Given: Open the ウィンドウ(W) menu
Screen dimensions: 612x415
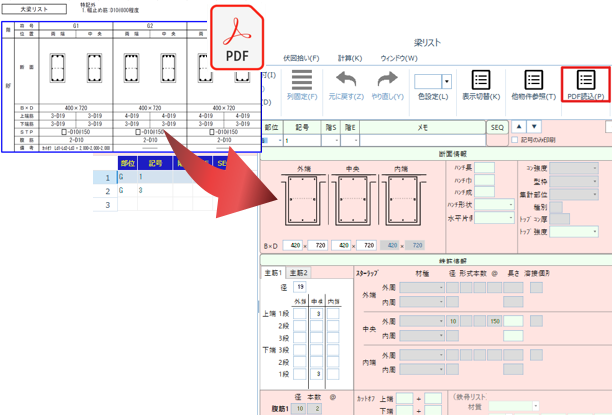Looking at the screenshot, I should 399,58.
